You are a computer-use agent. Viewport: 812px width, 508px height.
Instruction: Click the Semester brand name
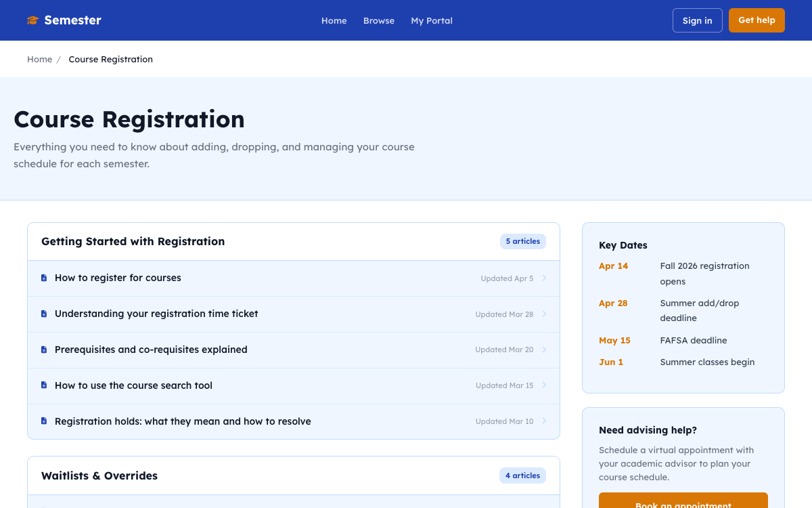72,20
